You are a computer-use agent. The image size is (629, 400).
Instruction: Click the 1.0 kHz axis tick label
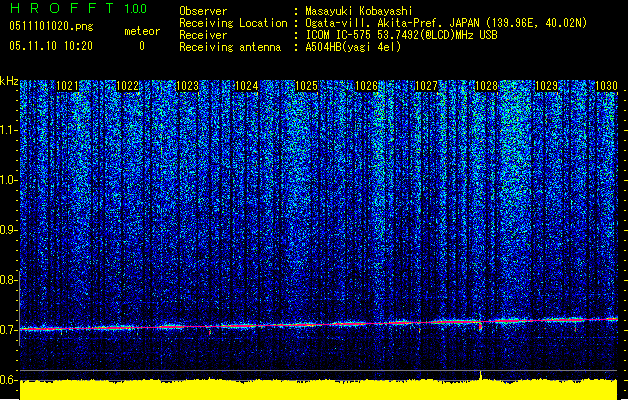tap(9, 180)
